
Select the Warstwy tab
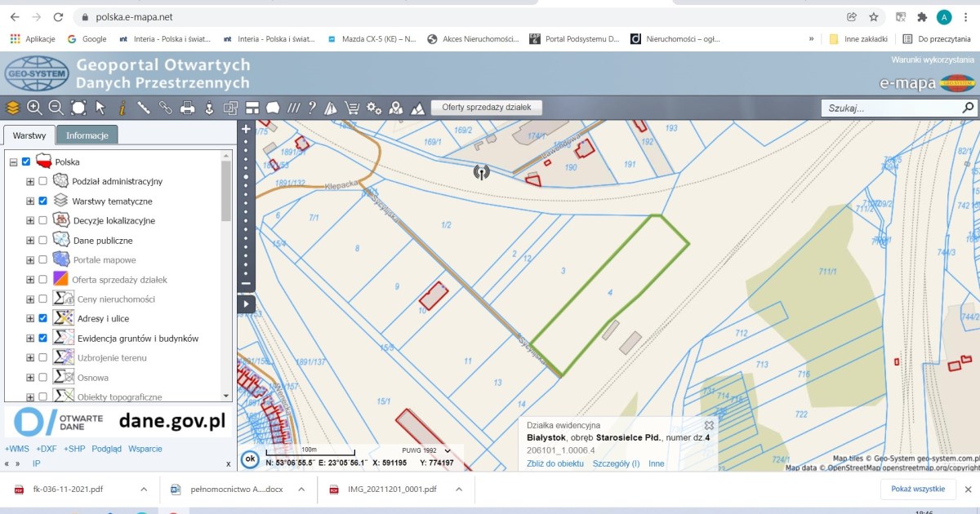pyautogui.click(x=29, y=135)
